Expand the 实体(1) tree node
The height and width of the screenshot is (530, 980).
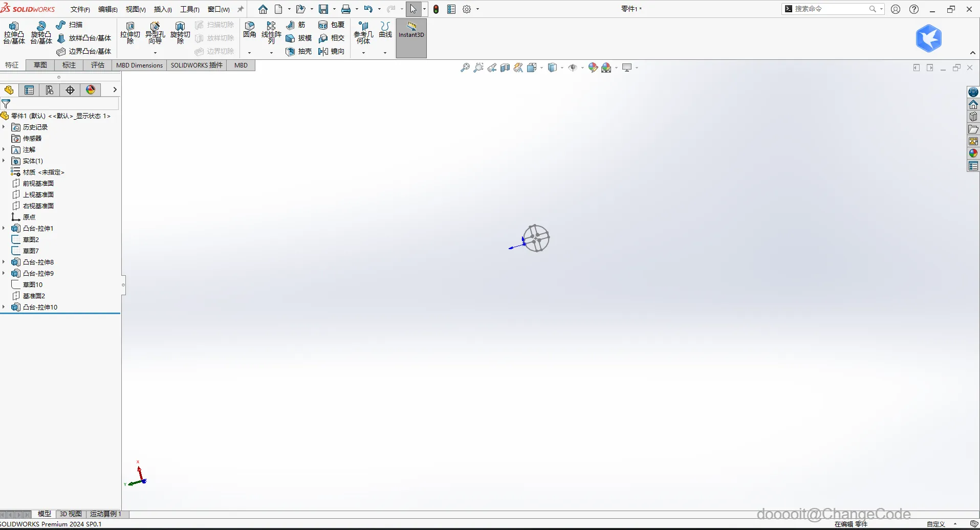pyautogui.click(x=4, y=161)
